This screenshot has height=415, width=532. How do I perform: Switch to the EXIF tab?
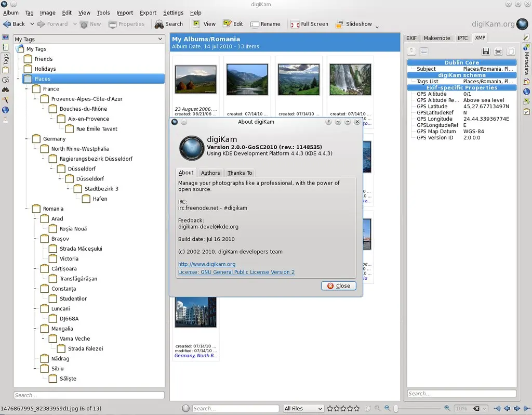pyautogui.click(x=411, y=38)
